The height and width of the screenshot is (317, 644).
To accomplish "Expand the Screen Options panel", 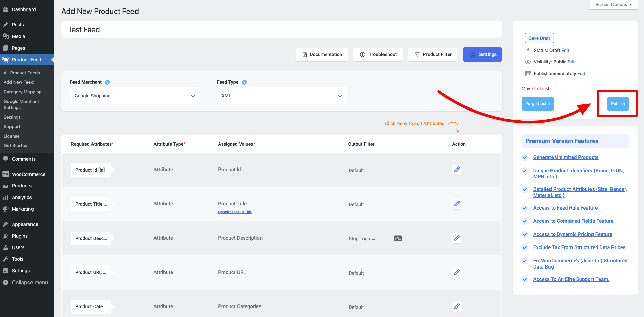I will 614,5.
